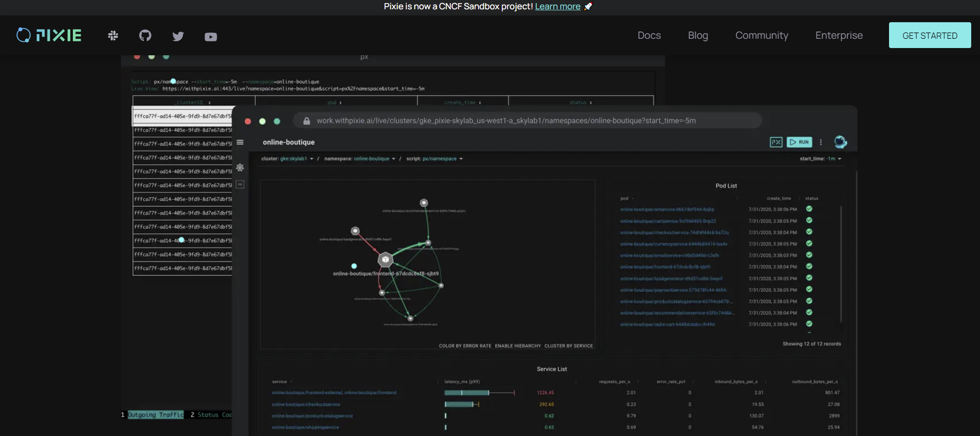This screenshot has height=436, width=980.
Task: Click the cartservice status check icon
Action: (x=809, y=221)
